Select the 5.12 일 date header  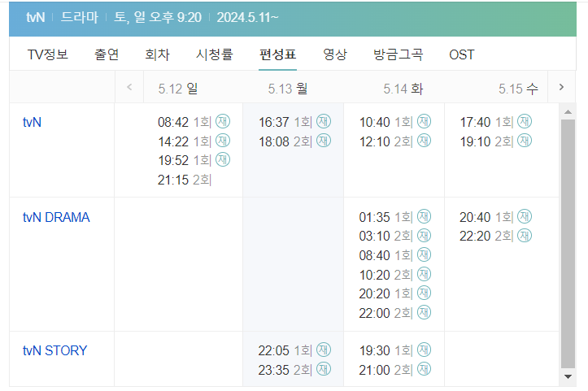click(x=178, y=89)
